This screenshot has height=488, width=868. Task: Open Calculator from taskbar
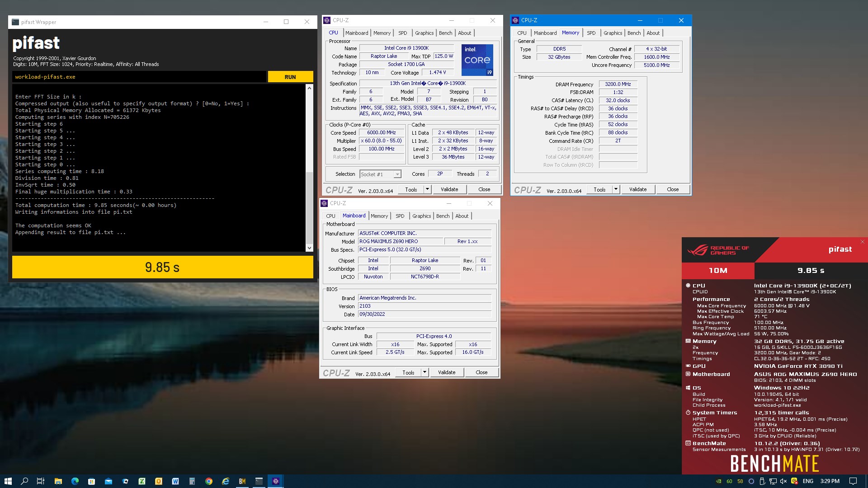pyautogui.click(x=192, y=481)
